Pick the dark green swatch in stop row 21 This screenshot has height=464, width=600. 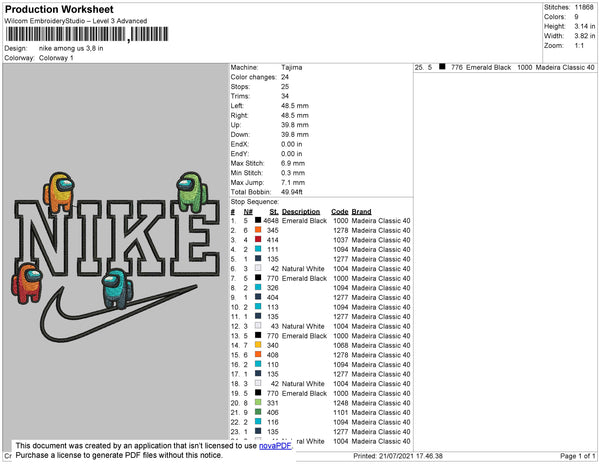(258, 412)
